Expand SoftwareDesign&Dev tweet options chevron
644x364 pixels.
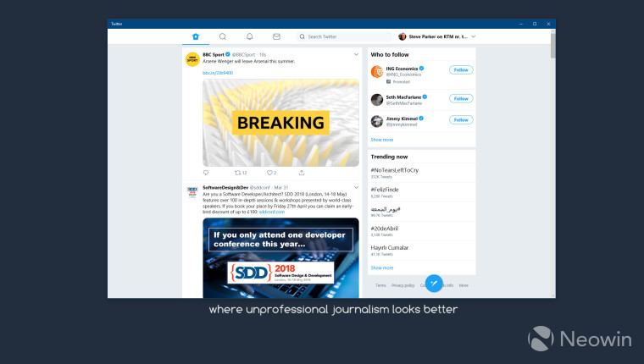coord(356,187)
